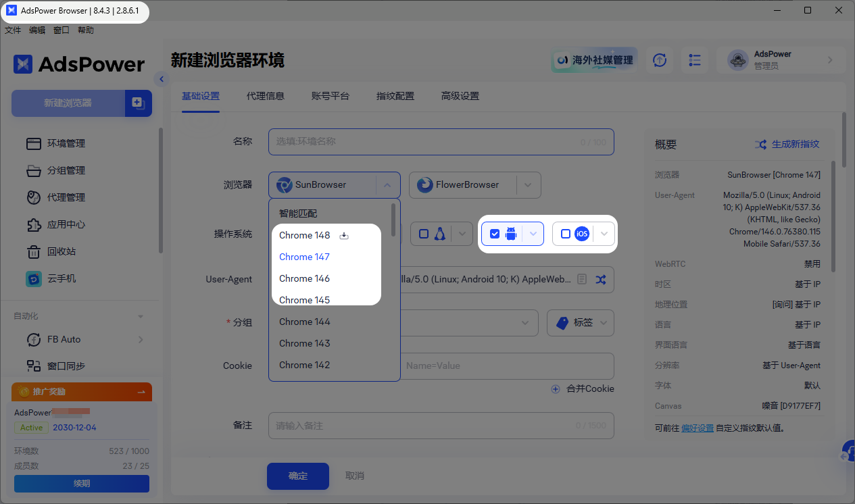Toggle the iOS checkbox
Screen dimensions: 855x504
(566, 234)
